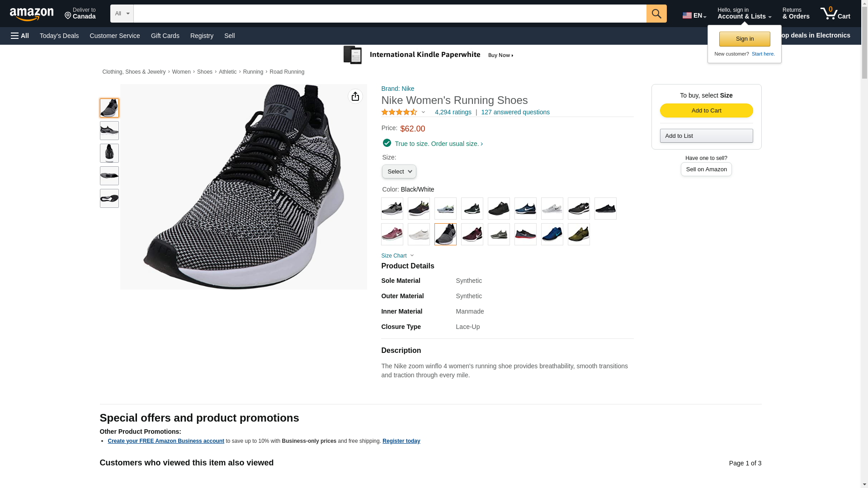Click the search magnifier button
The image size is (868, 488).
(656, 14)
